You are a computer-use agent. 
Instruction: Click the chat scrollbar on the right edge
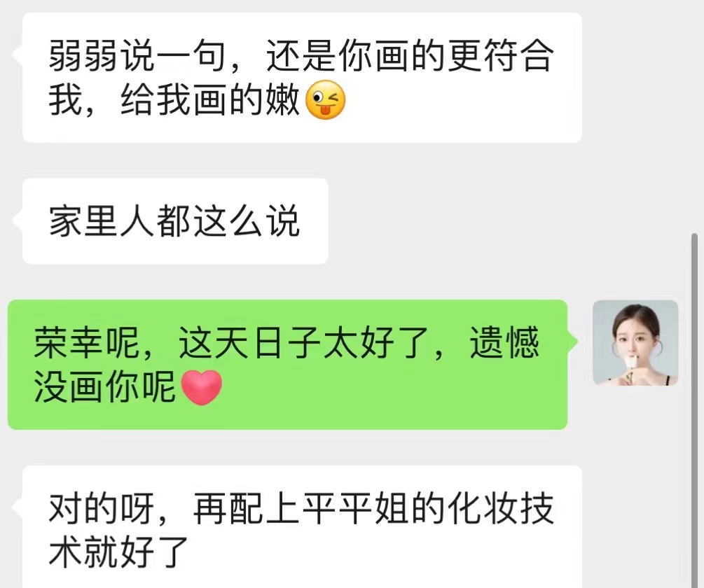click(695, 410)
